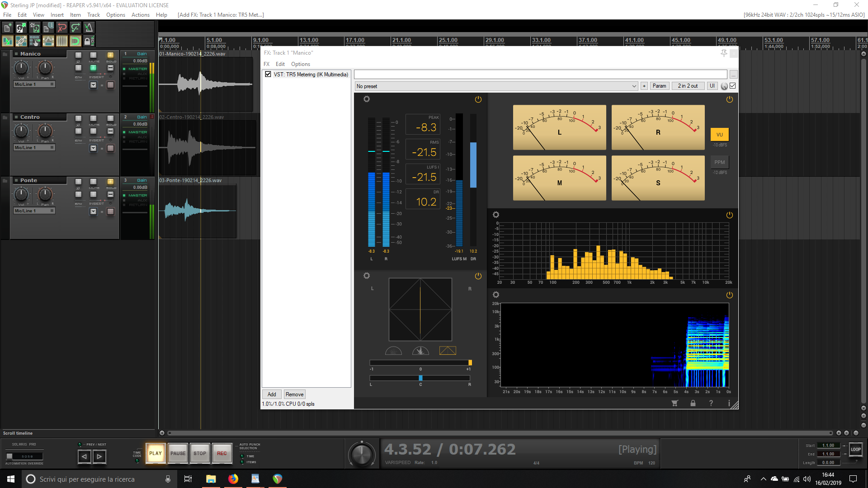Click the L-C-R balance slider handle

point(420,378)
